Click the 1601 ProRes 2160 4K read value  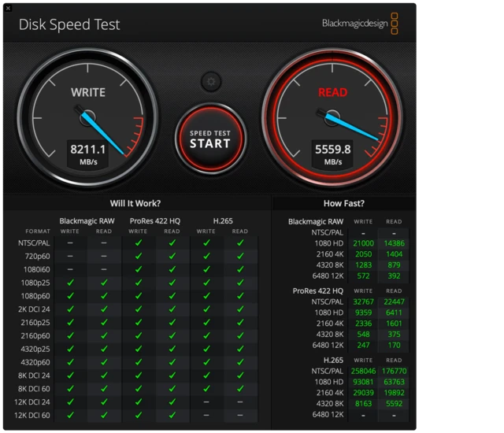pyautogui.click(x=394, y=324)
